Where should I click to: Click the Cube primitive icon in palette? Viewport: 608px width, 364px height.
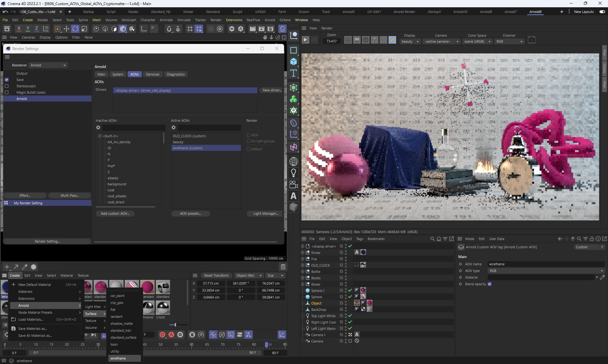(294, 62)
